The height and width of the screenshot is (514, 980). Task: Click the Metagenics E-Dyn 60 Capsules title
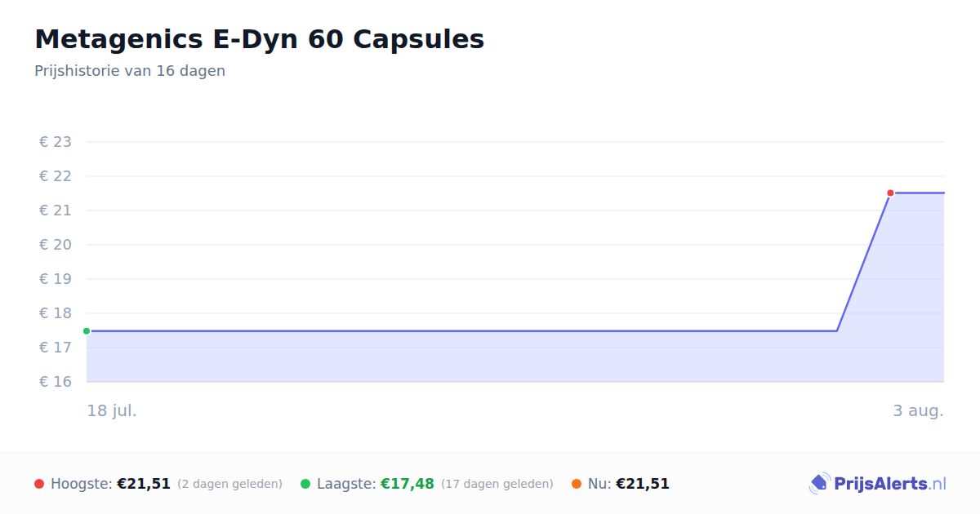click(260, 39)
